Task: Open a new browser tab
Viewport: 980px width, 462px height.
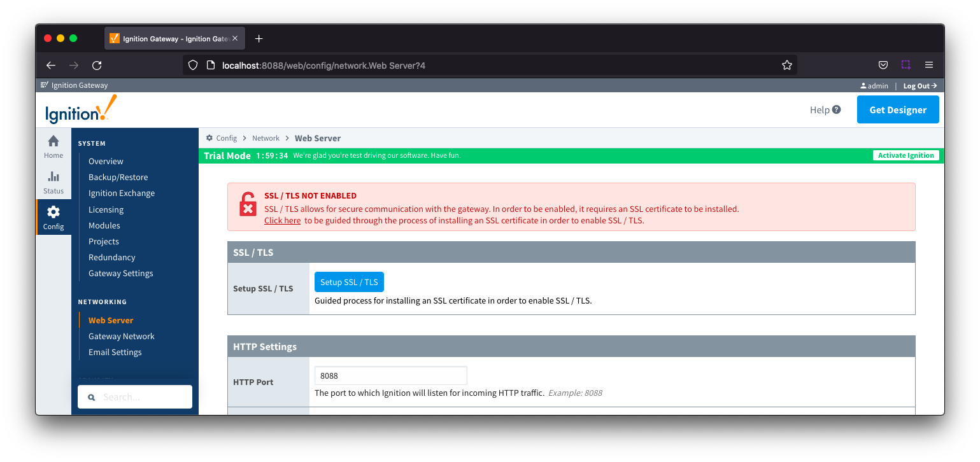Action: [259, 39]
